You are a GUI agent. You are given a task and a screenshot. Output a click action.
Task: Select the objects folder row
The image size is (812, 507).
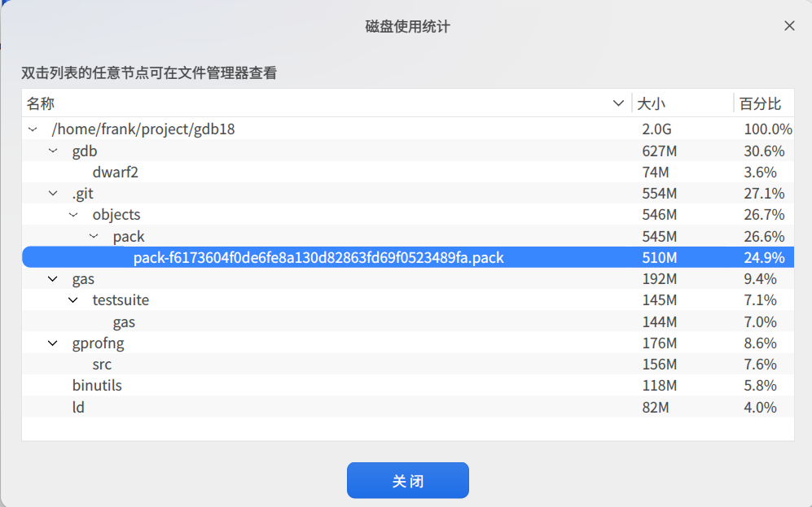point(116,214)
